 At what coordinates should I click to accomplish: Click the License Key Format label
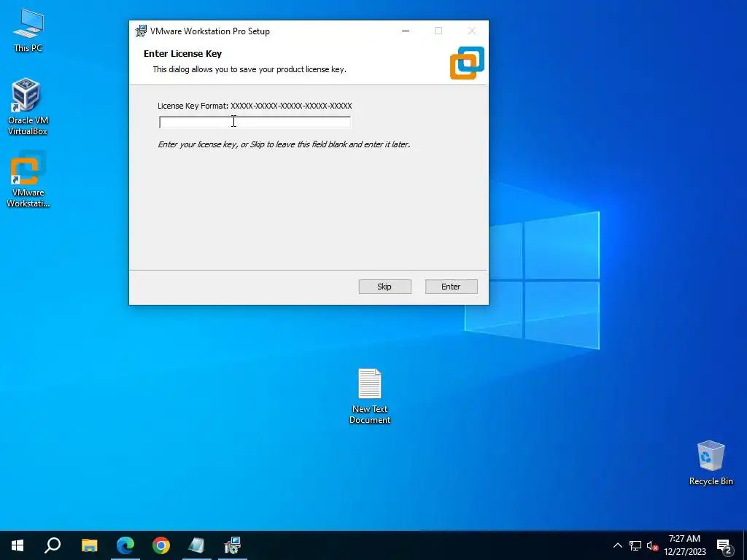click(x=255, y=106)
